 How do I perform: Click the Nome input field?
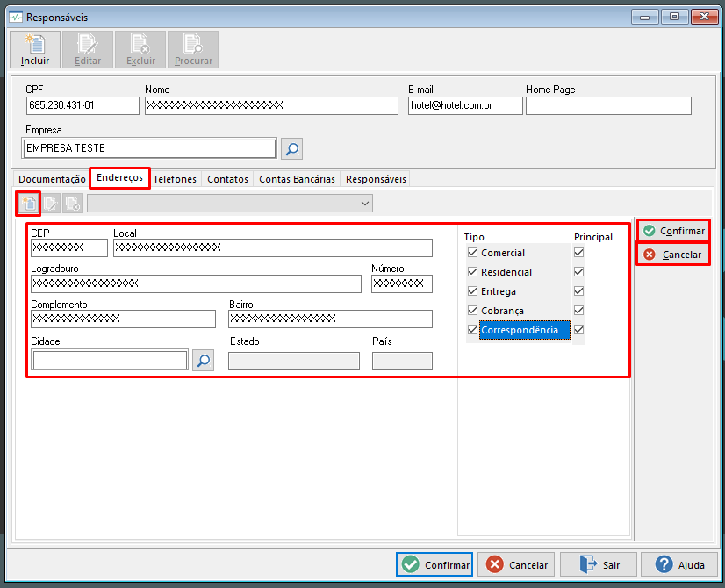coord(271,105)
